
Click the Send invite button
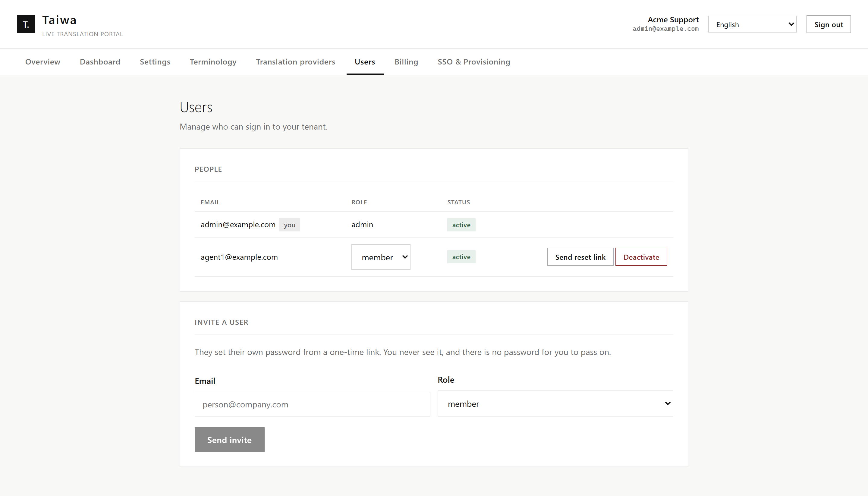tap(229, 440)
